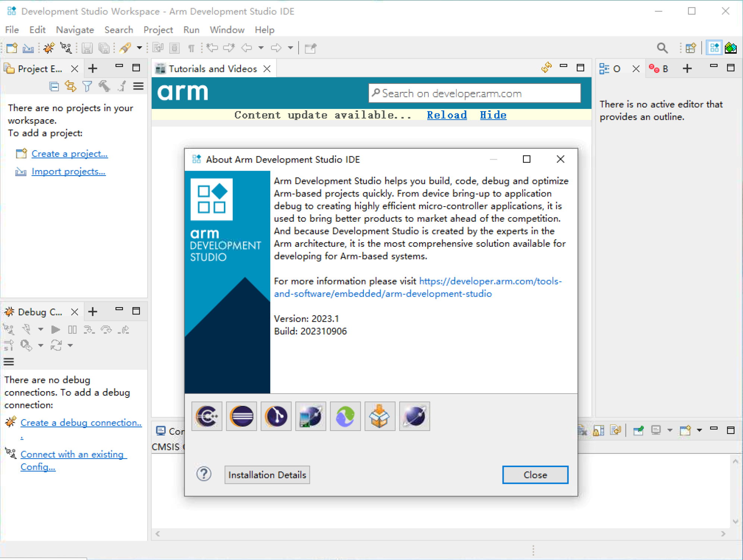Select the Breakpoints tab with red dots
The width and height of the screenshot is (743, 560).
pyautogui.click(x=659, y=69)
